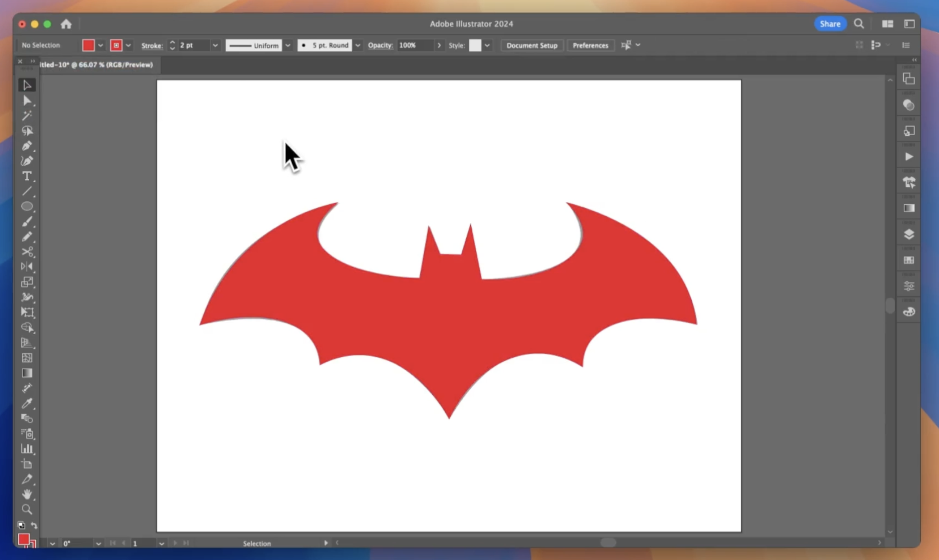The height and width of the screenshot is (560, 939).
Task: Open the Properties panel sliders icon
Action: click(x=909, y=286)
